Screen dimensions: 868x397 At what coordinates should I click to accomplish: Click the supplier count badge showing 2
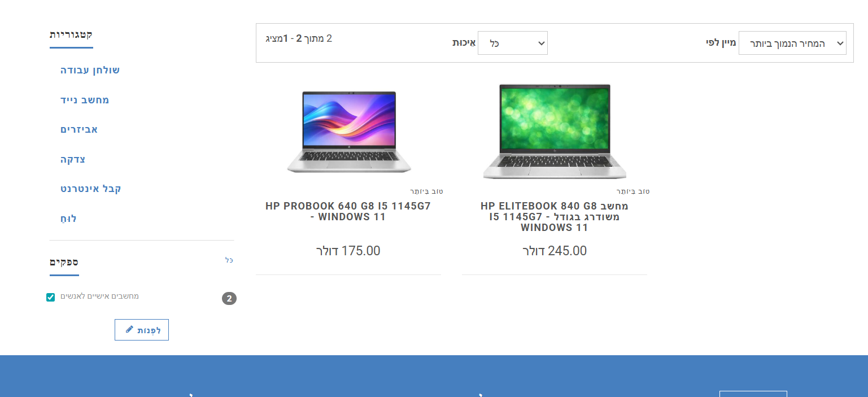pyautogui.click(x=229, y=299)
